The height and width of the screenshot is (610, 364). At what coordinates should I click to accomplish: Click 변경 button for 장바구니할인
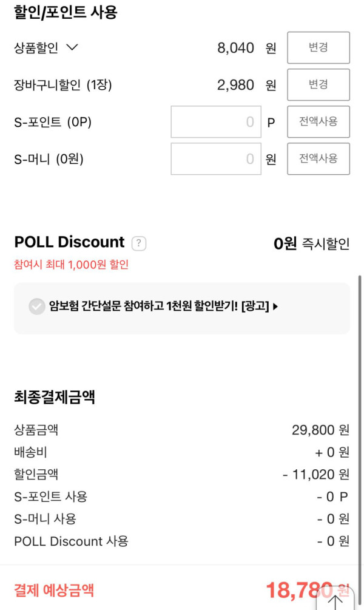tap(318, 85)
